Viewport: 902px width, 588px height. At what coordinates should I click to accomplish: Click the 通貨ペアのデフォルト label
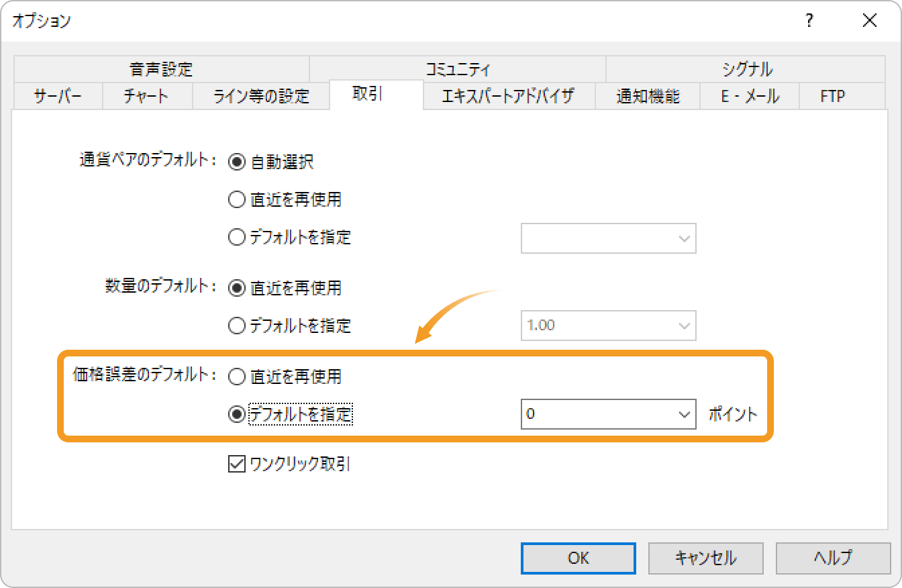pyautogui.click(x=148, y=161)
